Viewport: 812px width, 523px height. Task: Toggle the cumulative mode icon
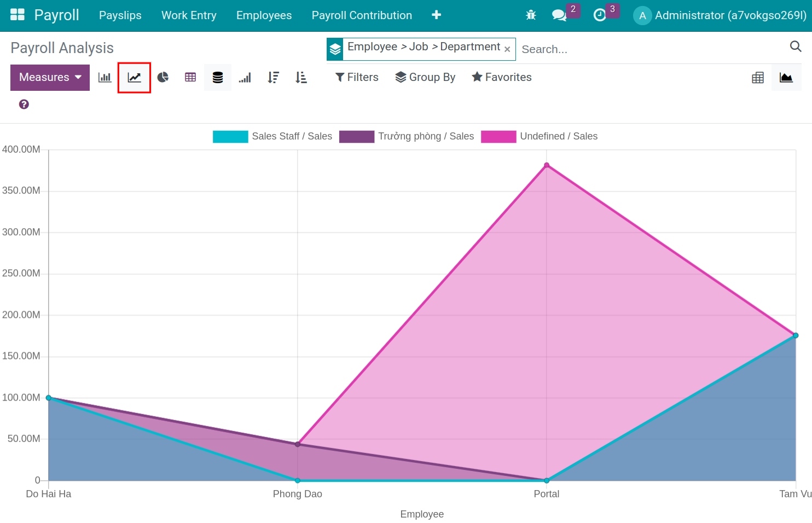pyautogui.click(x=245, y=77)
